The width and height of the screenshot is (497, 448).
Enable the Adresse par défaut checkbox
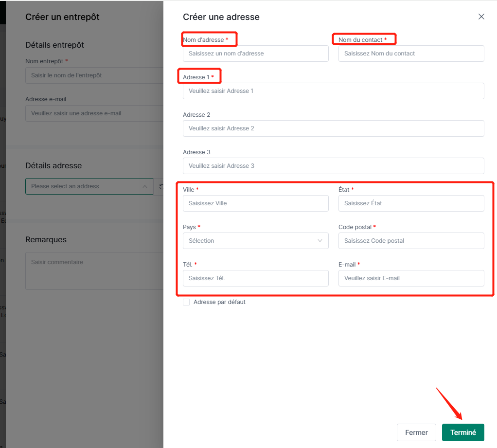click(186, 302)
